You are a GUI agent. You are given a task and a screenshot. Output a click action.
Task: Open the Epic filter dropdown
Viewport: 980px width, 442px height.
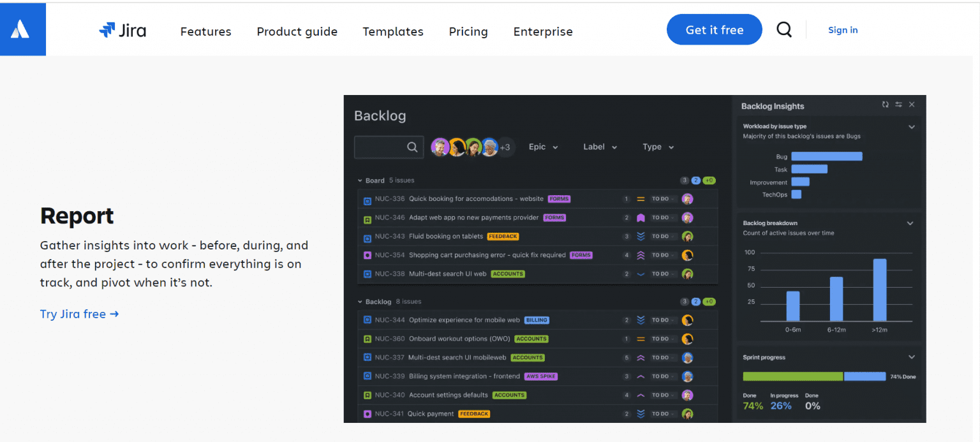click(x=543, y=147)
